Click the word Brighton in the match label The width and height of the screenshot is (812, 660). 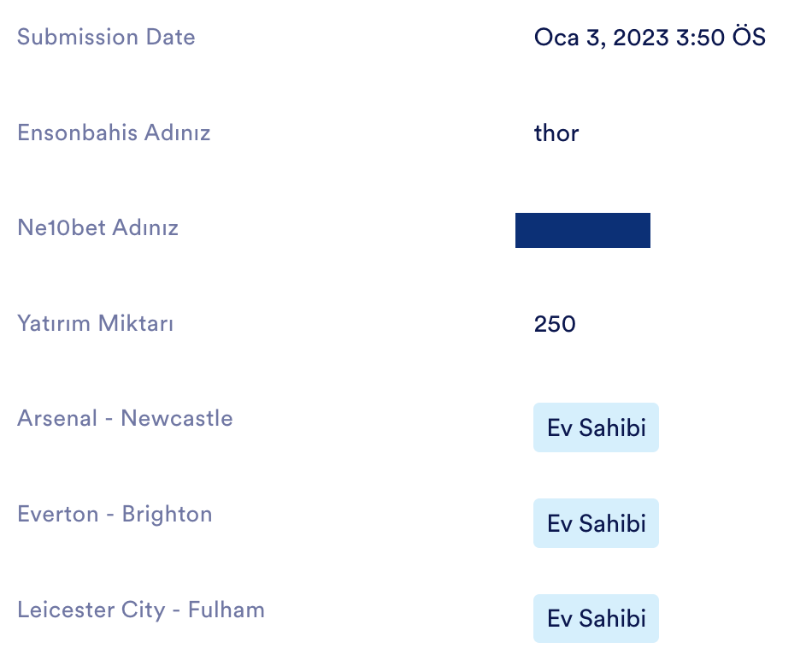coord(167,515)
